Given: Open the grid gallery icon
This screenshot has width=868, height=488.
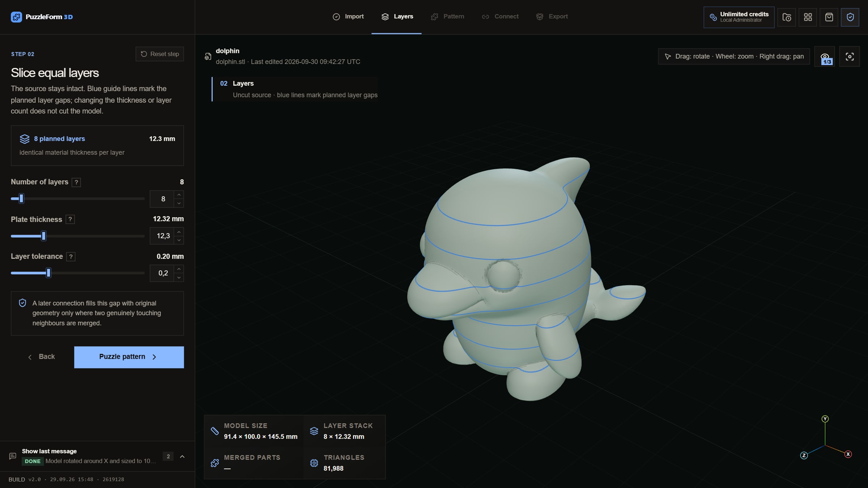Looking at the screenshot, I should [808, 17].
